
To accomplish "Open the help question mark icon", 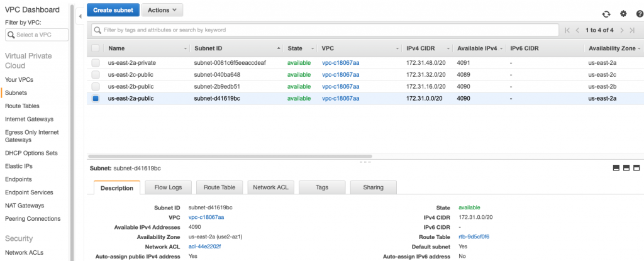I will click(x=640, y=14).
